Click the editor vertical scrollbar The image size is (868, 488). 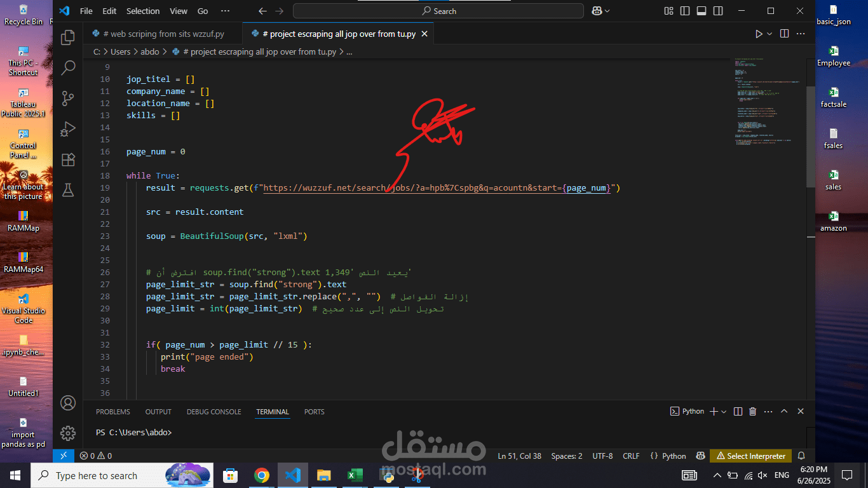(810, 137)
